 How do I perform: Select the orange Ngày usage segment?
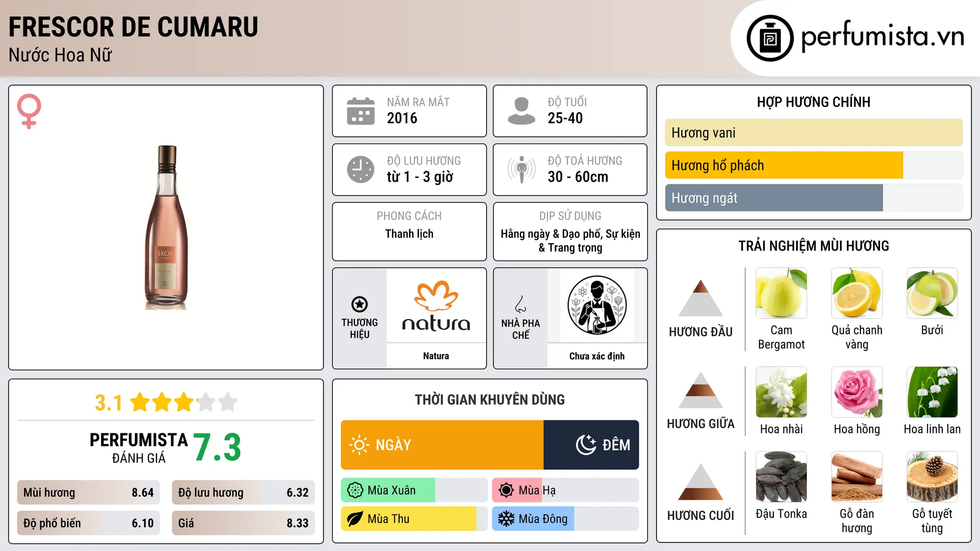pyautogui.click(x=442, y=445)
